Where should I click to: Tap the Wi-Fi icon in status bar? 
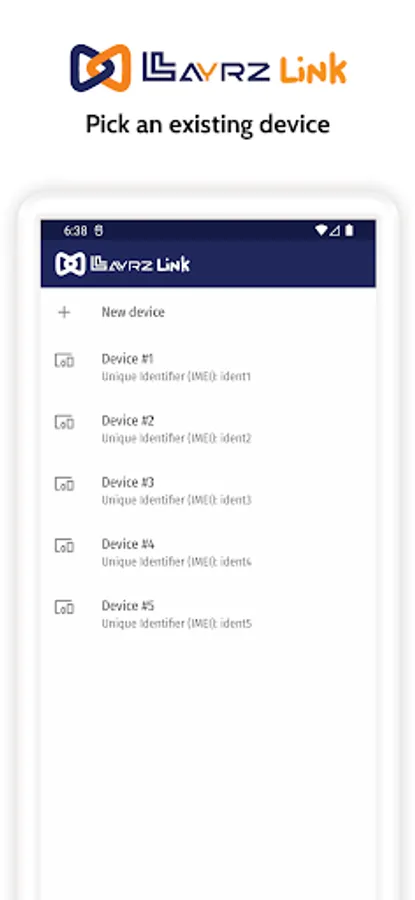click(x=321, y=231)
